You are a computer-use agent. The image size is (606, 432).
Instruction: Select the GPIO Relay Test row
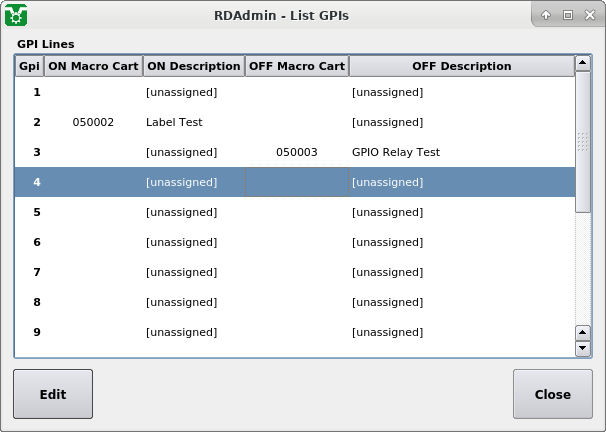(x=396, y=152)
